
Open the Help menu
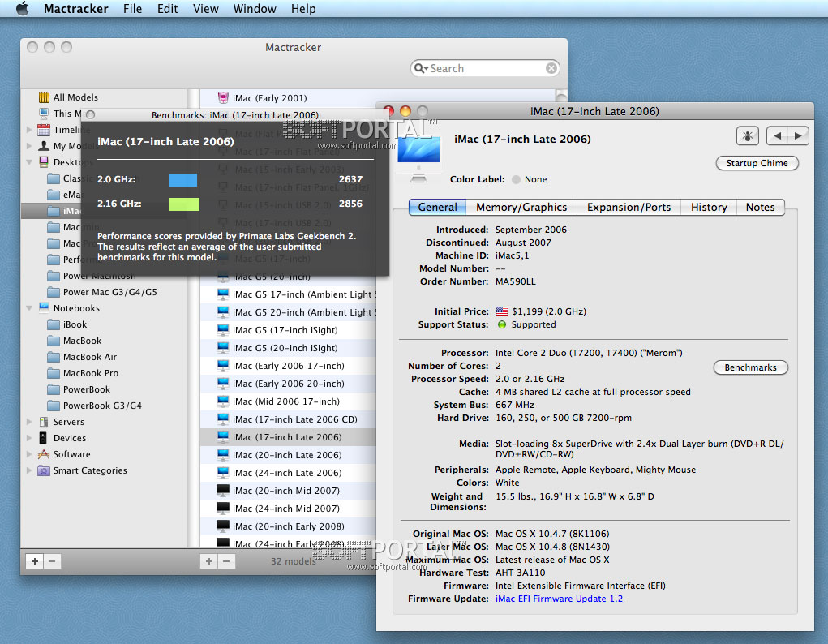pos(303,9)
